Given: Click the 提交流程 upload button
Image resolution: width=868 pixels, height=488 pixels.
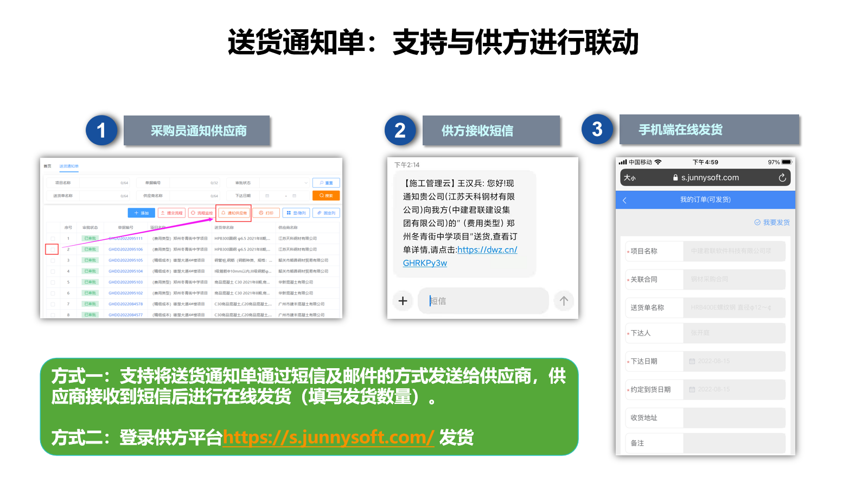Looking at the screenshot, I should [171, 213].
